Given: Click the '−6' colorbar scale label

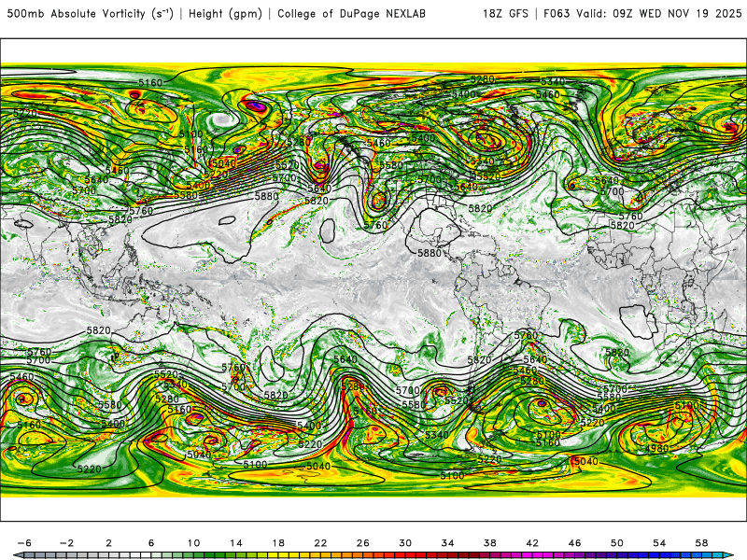Looking at the screenshot, I should click(x=24, y=543).
